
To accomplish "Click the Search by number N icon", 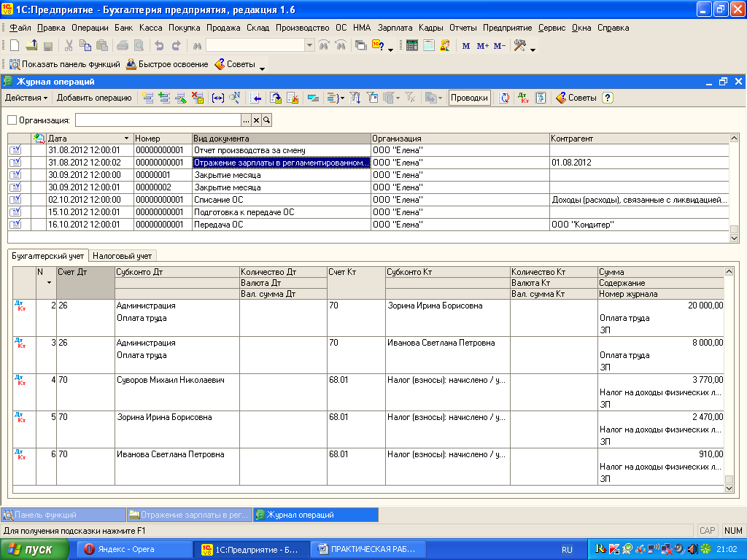I will (234, 98).
